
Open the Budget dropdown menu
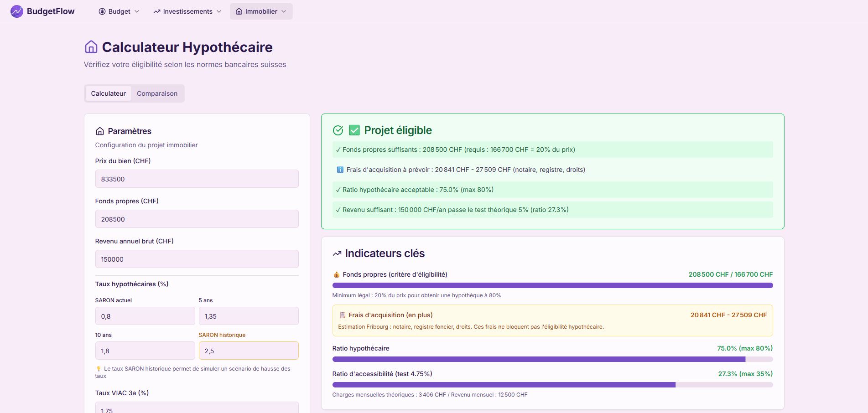[x=119, y=11]
